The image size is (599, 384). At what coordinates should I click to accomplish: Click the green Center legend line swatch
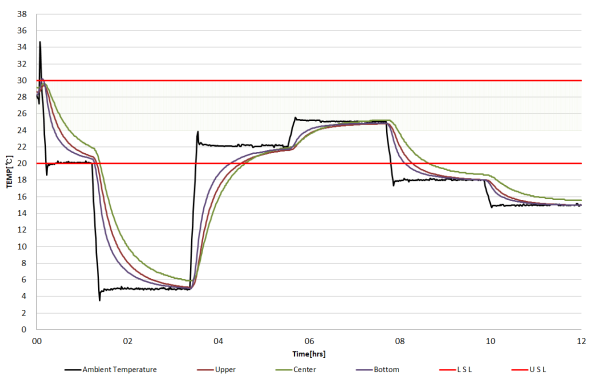pos(284,370)
